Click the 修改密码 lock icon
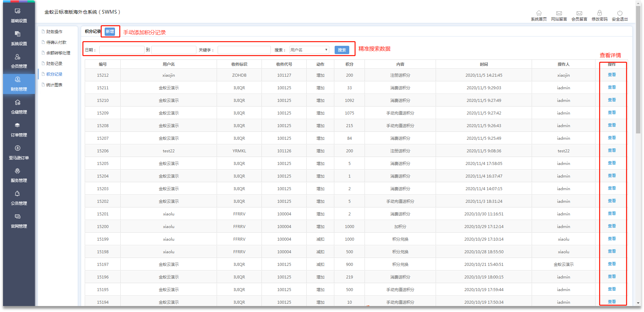This screenshot has width=644, height=312. pos(599,13)
